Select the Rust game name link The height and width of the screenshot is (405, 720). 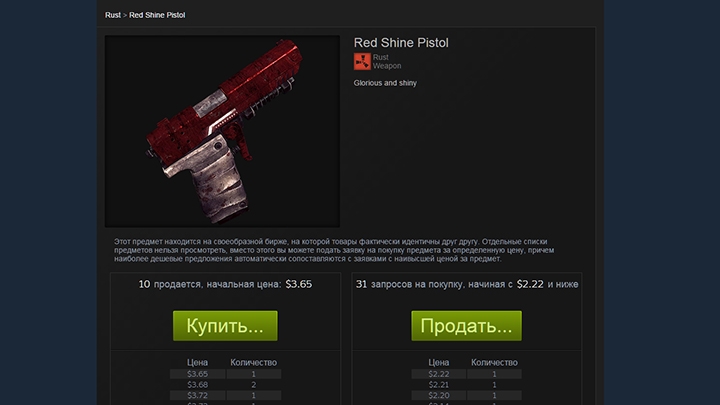[380, 57]
